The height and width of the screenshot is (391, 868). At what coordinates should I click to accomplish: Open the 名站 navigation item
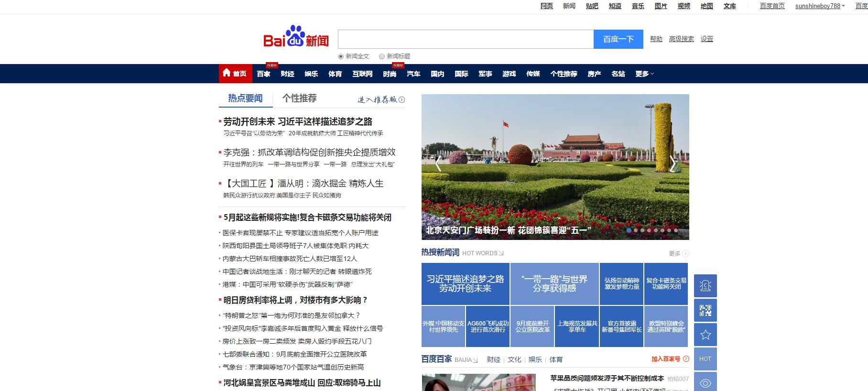click(x=618, y=74)
